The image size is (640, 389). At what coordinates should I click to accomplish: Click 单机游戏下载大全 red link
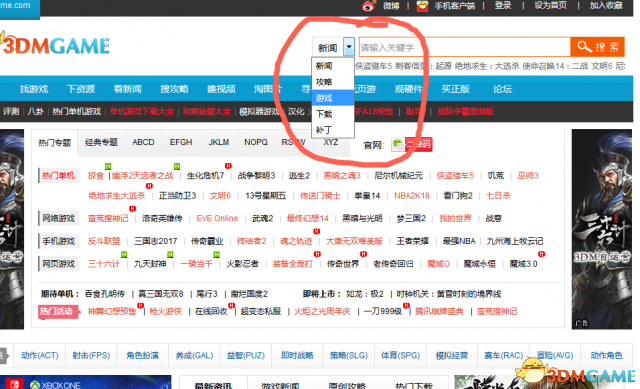[x=142, y=111]
